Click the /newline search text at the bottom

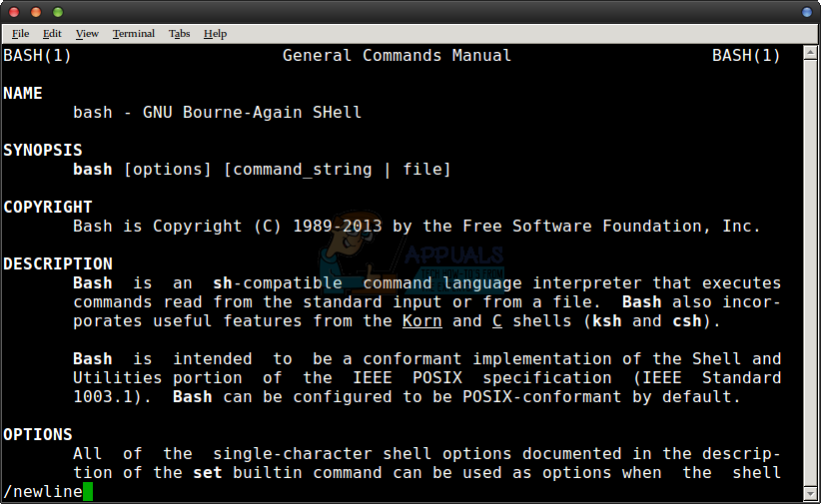[42, 491]
